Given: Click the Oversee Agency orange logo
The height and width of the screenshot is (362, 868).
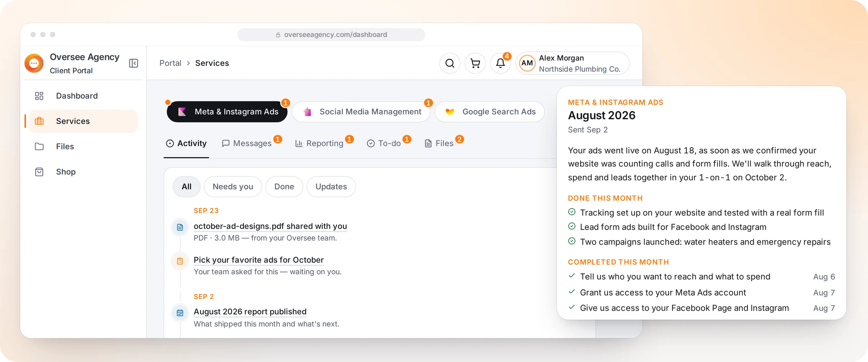Looking at the screenshot, I should [34, 63].
